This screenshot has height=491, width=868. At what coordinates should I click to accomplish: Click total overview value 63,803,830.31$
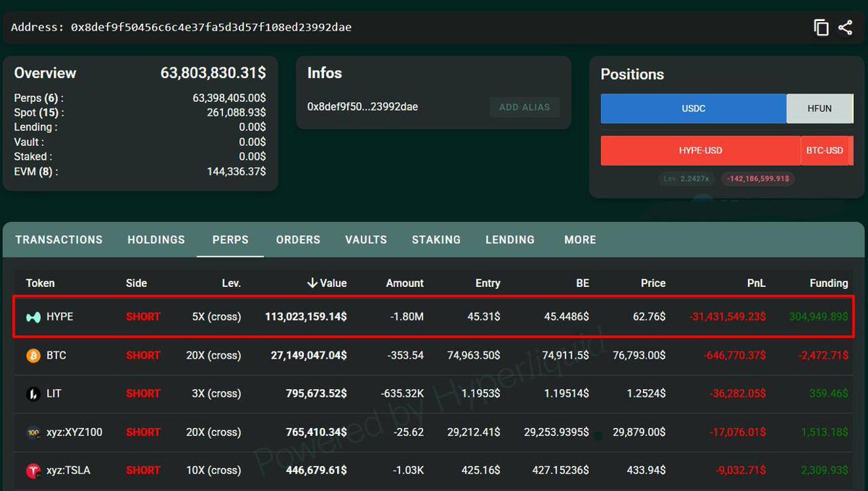[x=213, y=73]
